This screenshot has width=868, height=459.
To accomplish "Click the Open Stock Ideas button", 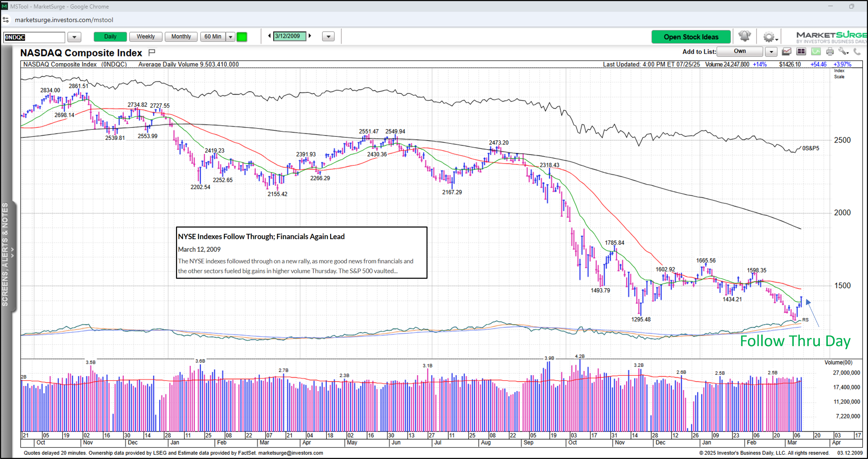I will tap(691, 37).
